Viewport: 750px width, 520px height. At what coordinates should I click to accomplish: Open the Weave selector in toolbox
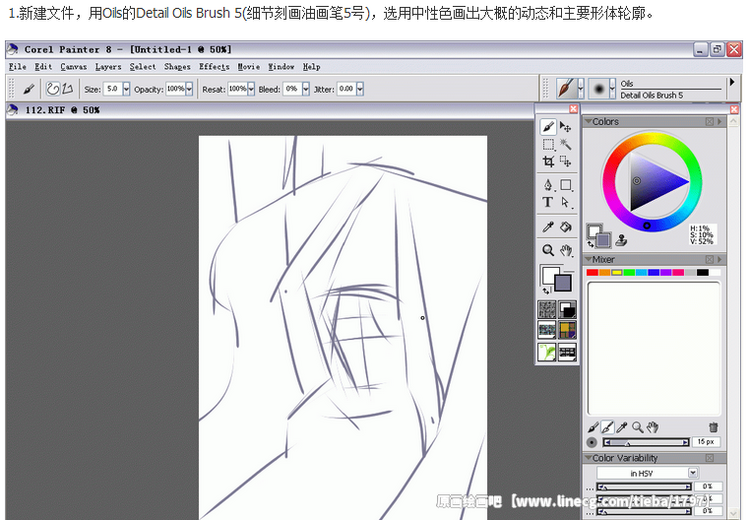567,330
